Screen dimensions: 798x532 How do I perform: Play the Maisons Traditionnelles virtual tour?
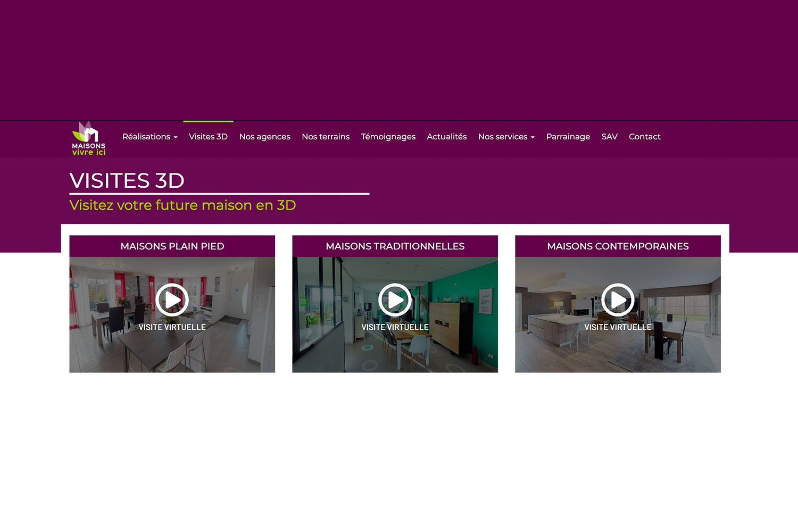tap(395, 300)
